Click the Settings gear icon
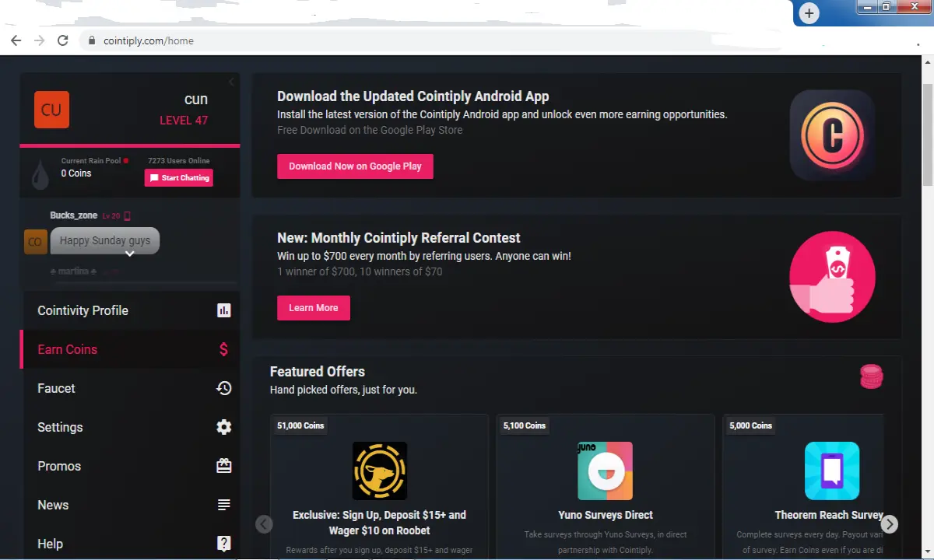The width and height of the screenshot is (934, 560). pyautogui.click(x=223, y=427)
